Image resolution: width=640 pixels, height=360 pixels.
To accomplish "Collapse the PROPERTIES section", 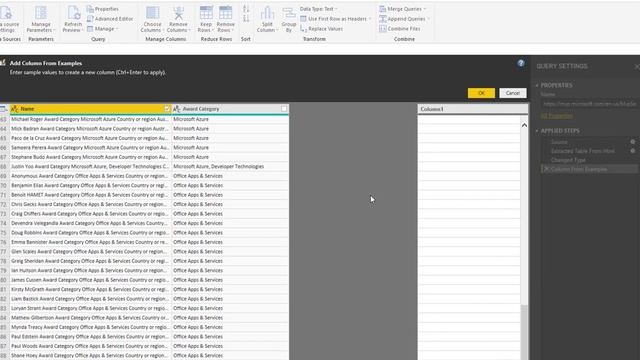I will (537, 85).
